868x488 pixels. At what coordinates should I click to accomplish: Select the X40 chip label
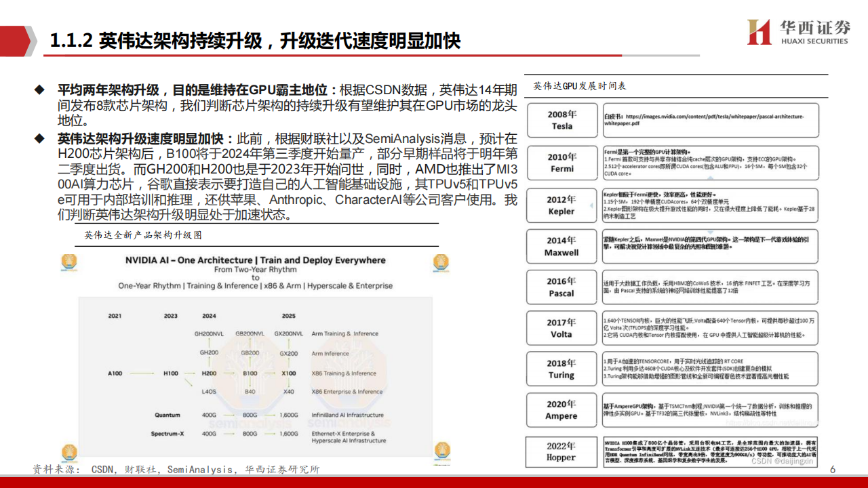pyautogui.click(x=289, y=392)
